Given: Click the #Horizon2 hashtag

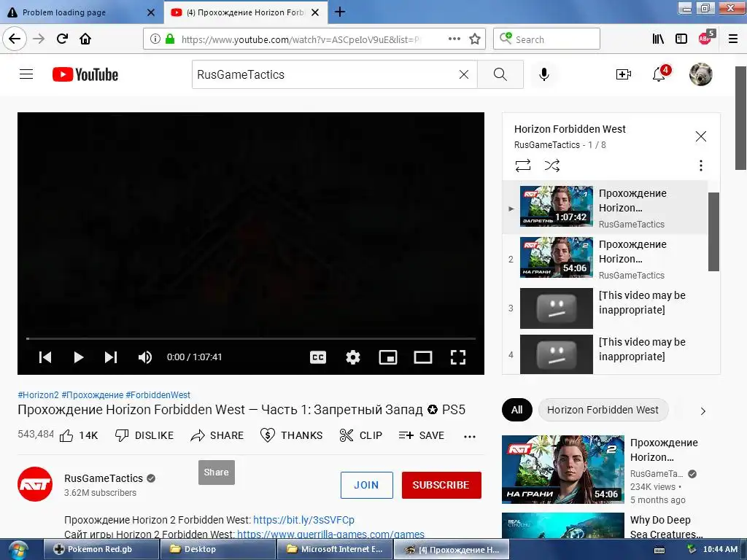Looking at the screenshot, I should tap(38, 394).
